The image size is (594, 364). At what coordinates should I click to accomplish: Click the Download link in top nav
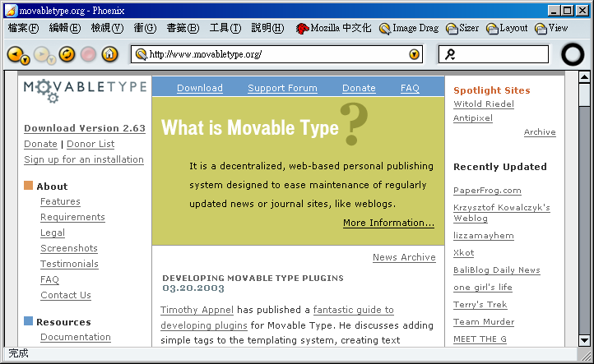pyautogui.click(x=200, y=88)
